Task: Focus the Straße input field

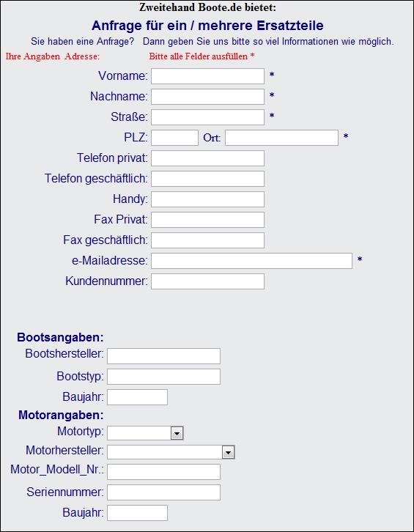Action: pos(207,117)
